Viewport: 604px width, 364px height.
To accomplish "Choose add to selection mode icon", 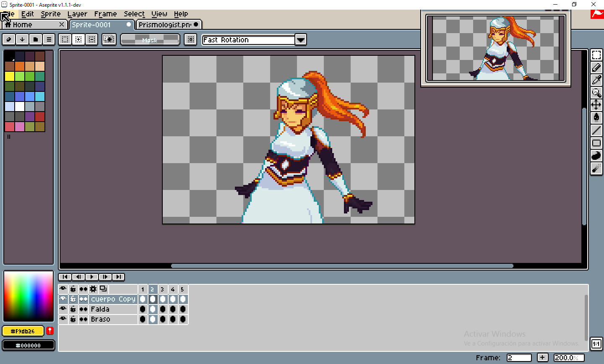I will [78, 39].
